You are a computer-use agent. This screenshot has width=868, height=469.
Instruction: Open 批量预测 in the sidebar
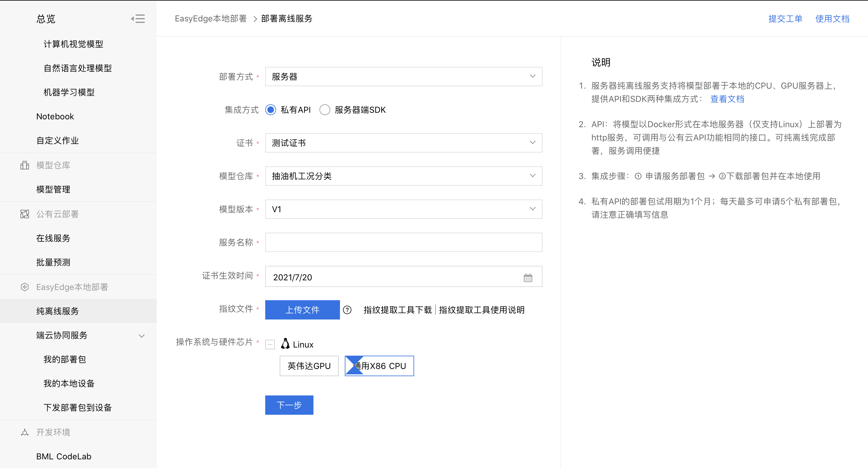coord(53,262)
